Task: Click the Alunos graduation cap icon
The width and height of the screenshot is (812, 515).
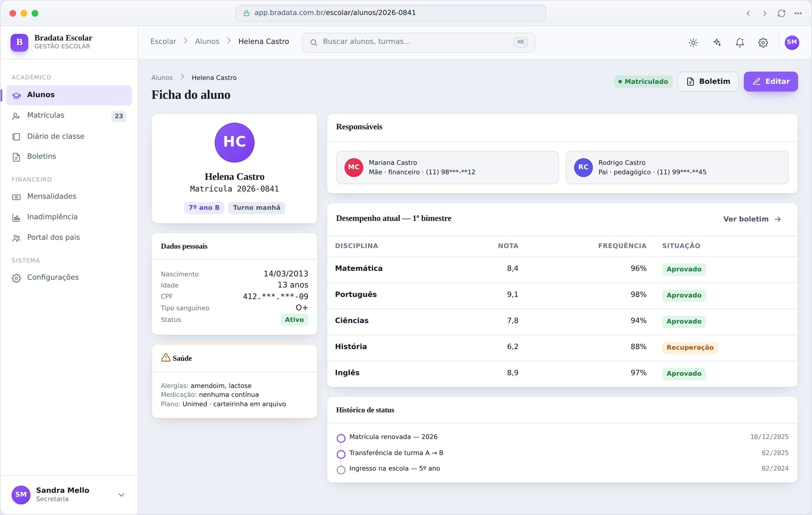Action: 16,95
